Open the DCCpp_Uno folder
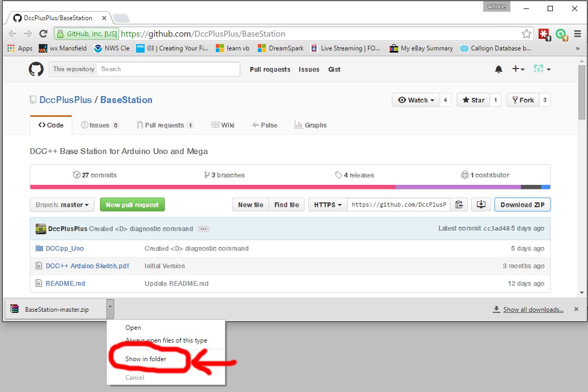 click(64, 249)
